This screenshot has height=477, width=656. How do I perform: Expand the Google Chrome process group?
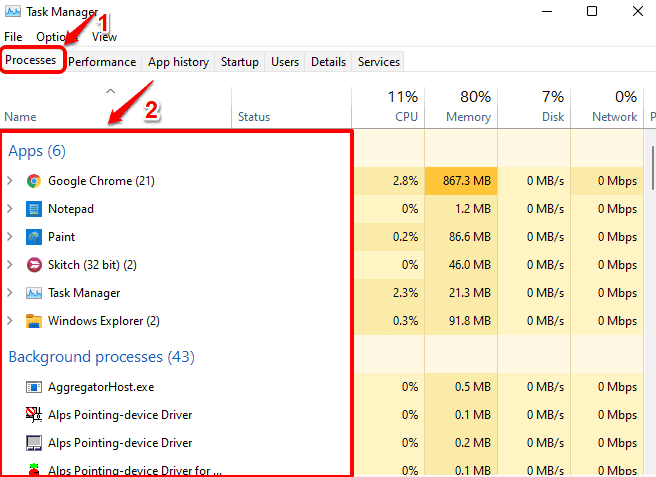click(10, 181)
